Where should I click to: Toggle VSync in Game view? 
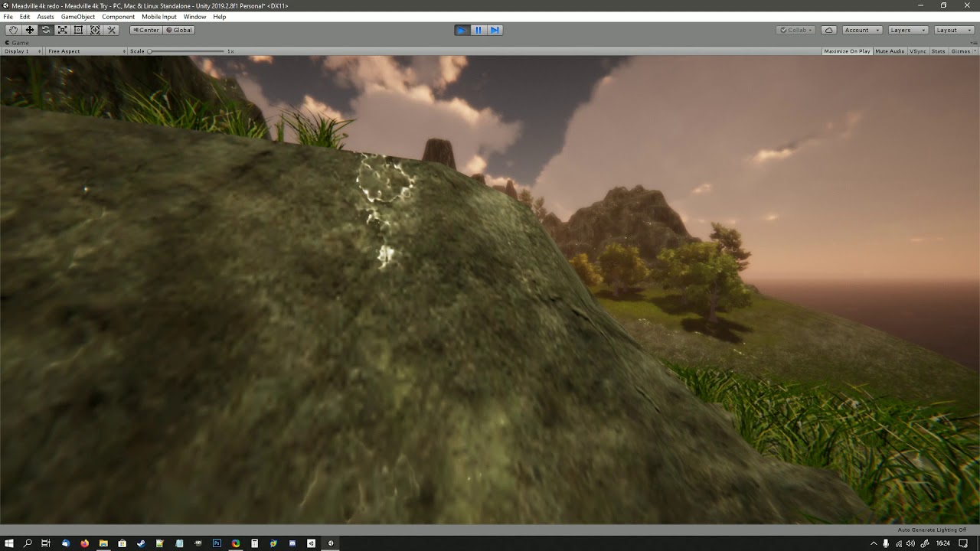click(x=918, y=51)
